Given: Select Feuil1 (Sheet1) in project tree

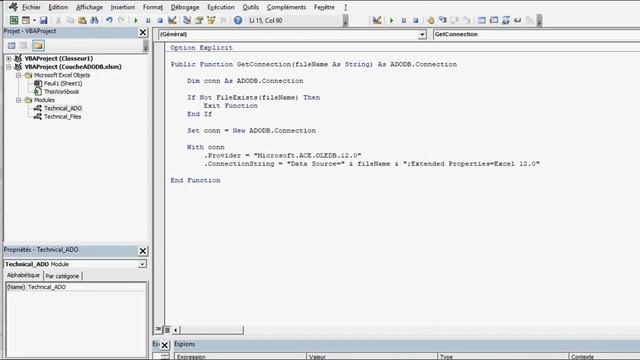Looking at the screenshot, I should pos(63,83).
